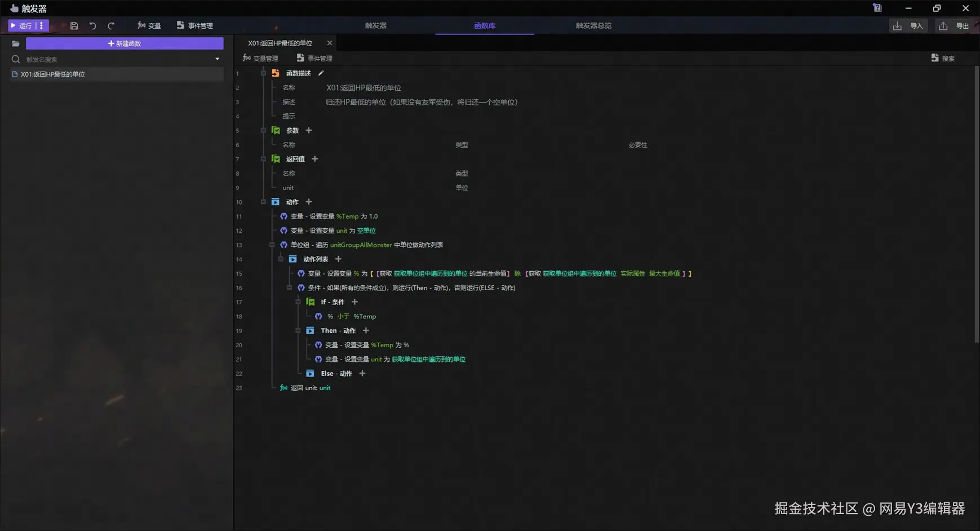Open 变量 in the top toolbar
This screenshot has width=980, height=531.
click(x=149, y=25)
